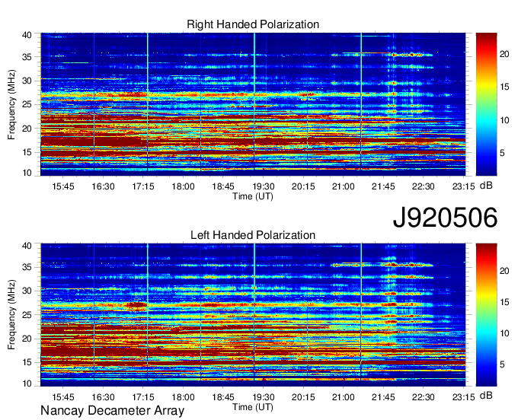The width and height of the screenshot is (518, 420).
Task: Select "Time (UT)" label under Left Handed plot
Action: point(253,407)
